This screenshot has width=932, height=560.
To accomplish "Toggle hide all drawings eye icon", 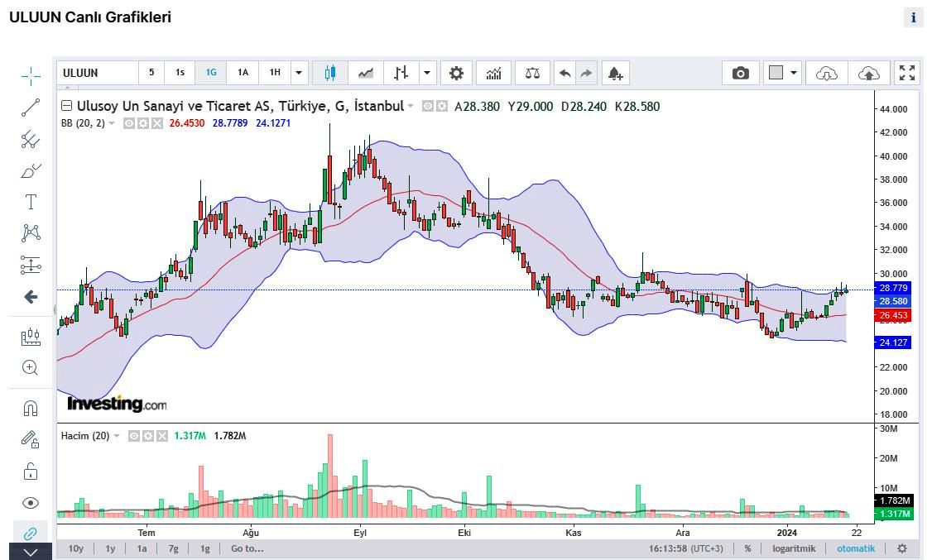I will (31, 503).
